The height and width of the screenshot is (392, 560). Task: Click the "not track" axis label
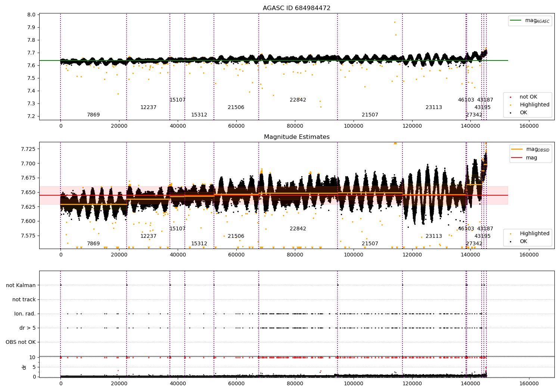pos(24,300)
